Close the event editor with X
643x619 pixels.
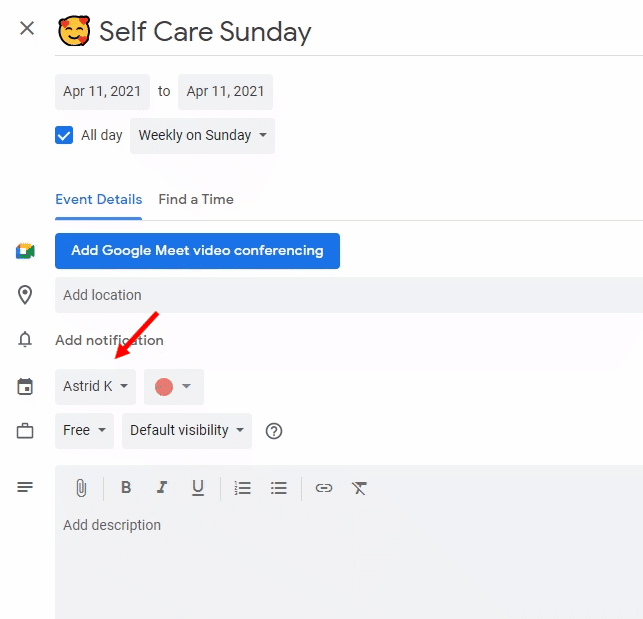(27, 28)
